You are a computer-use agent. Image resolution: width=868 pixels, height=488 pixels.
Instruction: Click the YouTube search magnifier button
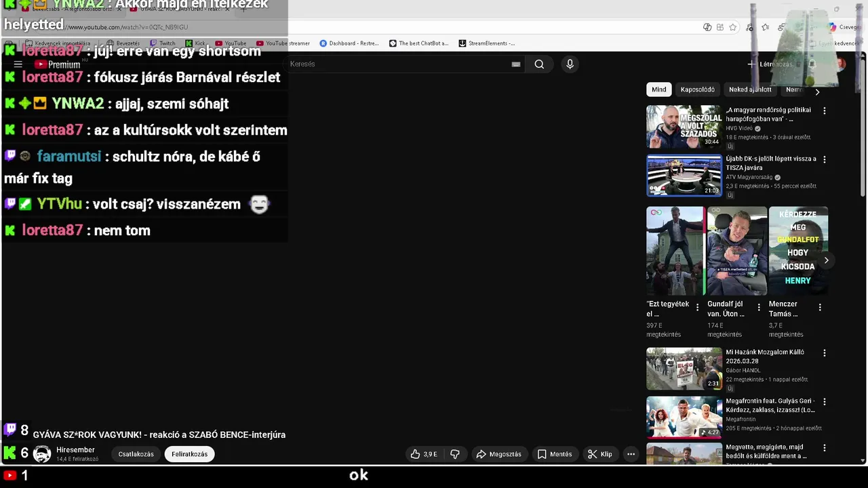click(539, 64)
